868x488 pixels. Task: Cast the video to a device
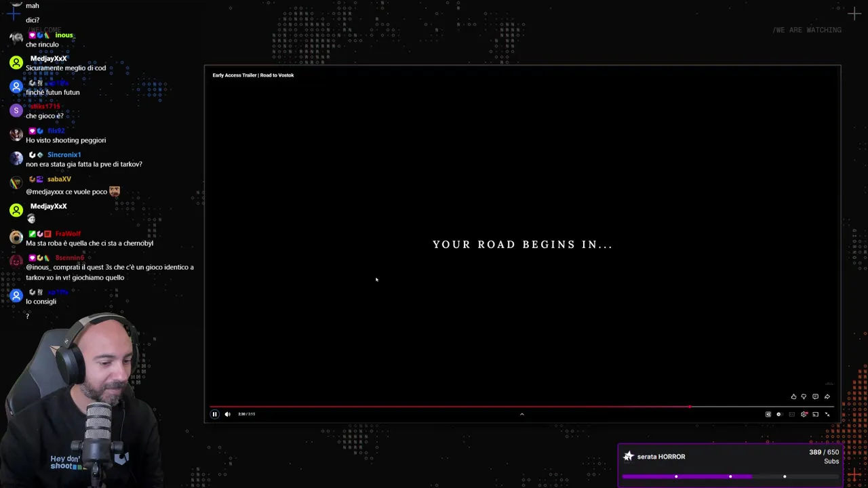pos(815,414)
